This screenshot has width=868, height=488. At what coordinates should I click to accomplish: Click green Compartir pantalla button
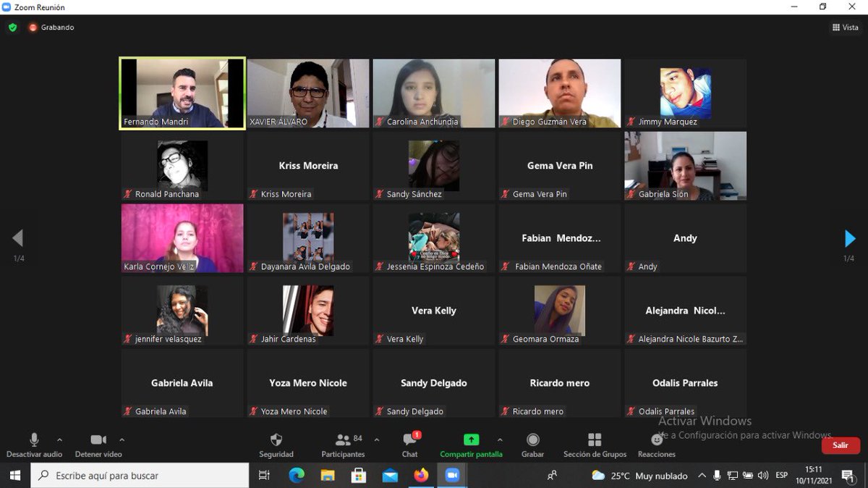click(x=471, y=445)
